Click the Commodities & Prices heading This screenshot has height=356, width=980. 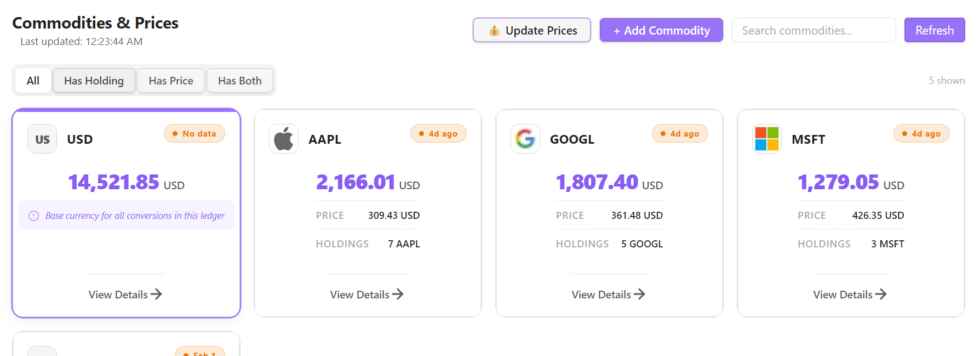95,22
